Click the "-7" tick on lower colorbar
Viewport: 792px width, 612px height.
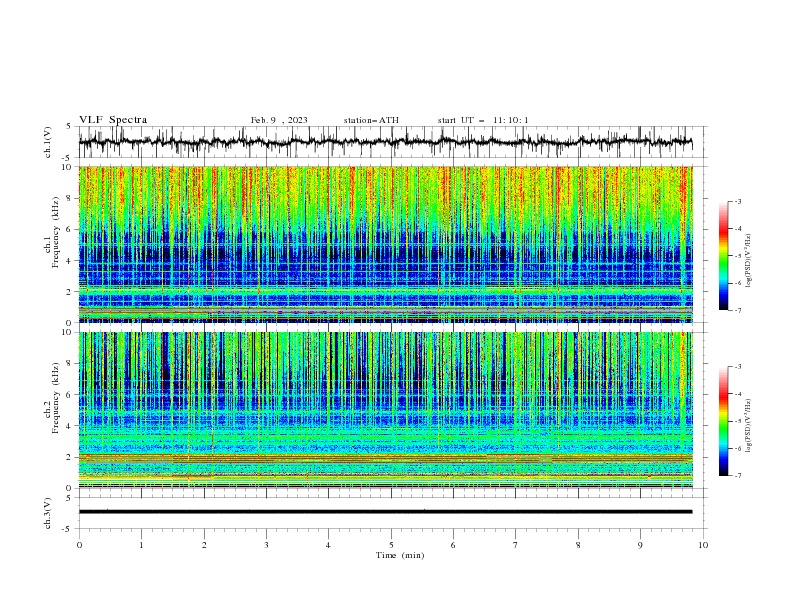[738, 476]
